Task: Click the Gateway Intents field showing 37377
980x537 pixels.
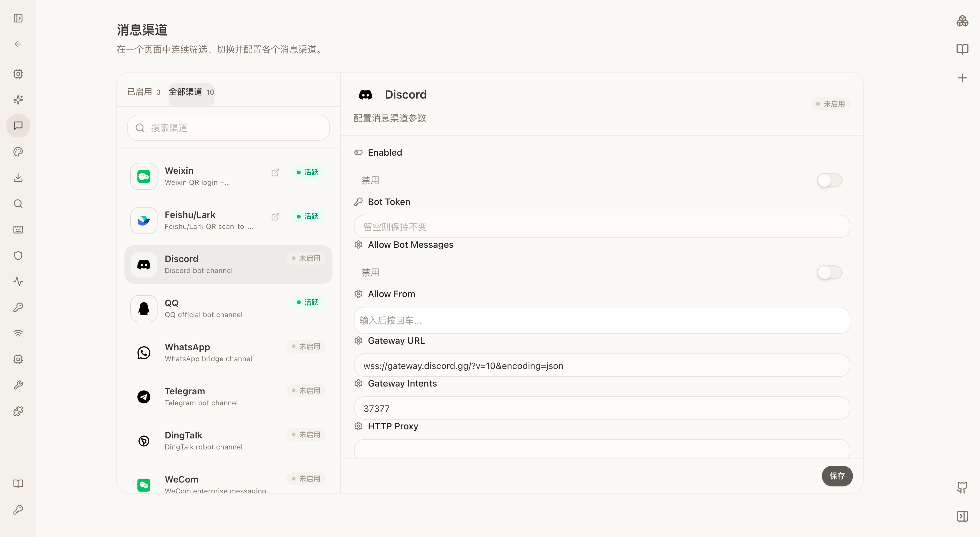Action: (602, 408)
